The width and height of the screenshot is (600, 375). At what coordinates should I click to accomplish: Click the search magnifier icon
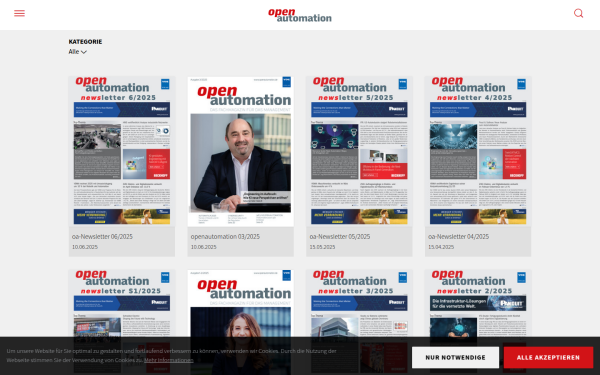pos(579,13)
